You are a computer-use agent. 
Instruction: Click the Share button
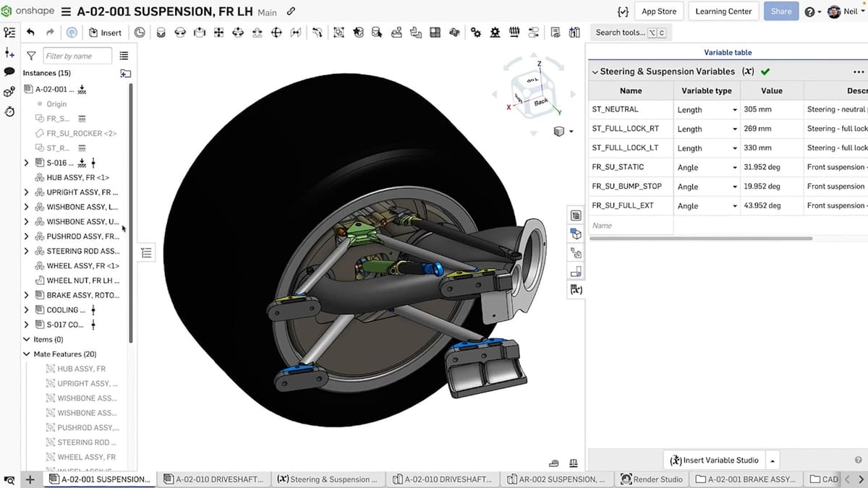point(780,12)
